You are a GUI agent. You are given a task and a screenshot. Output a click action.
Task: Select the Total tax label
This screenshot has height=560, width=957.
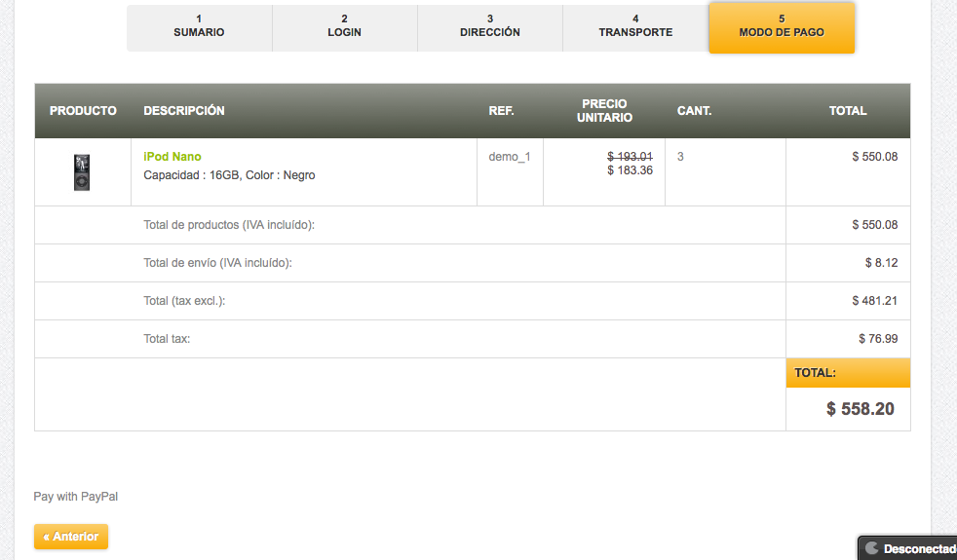pos(167,339)
